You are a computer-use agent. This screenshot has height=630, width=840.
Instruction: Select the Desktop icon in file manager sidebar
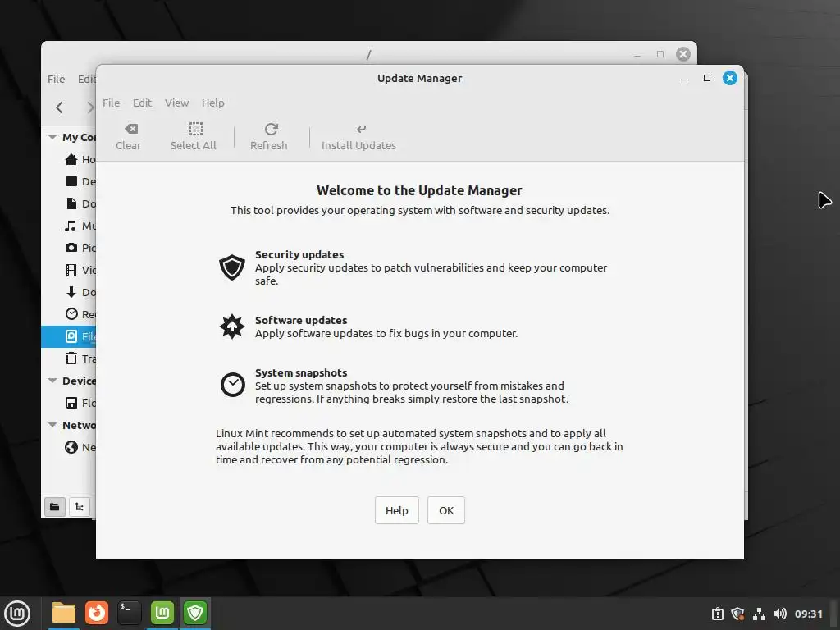tap(71, 181)
